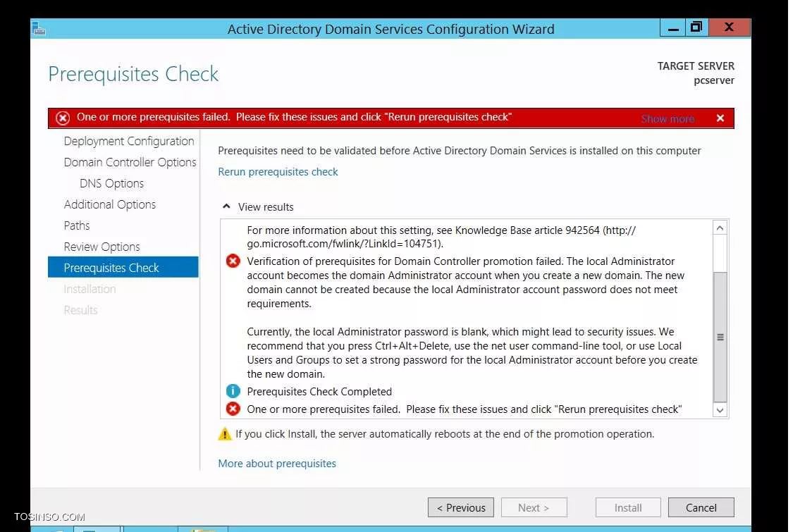Viewport: 812px width, 532px height.
Task: Go to Deployment Configuration step
Action: pyautogui.click(x=129, y=142)
